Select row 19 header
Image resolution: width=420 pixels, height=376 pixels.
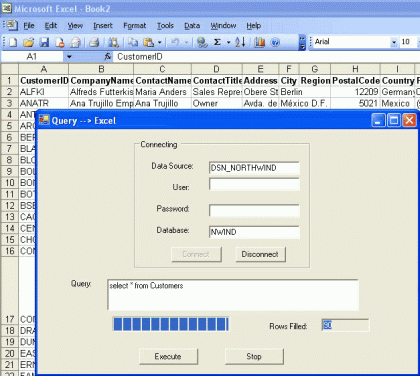click(10, 342)
